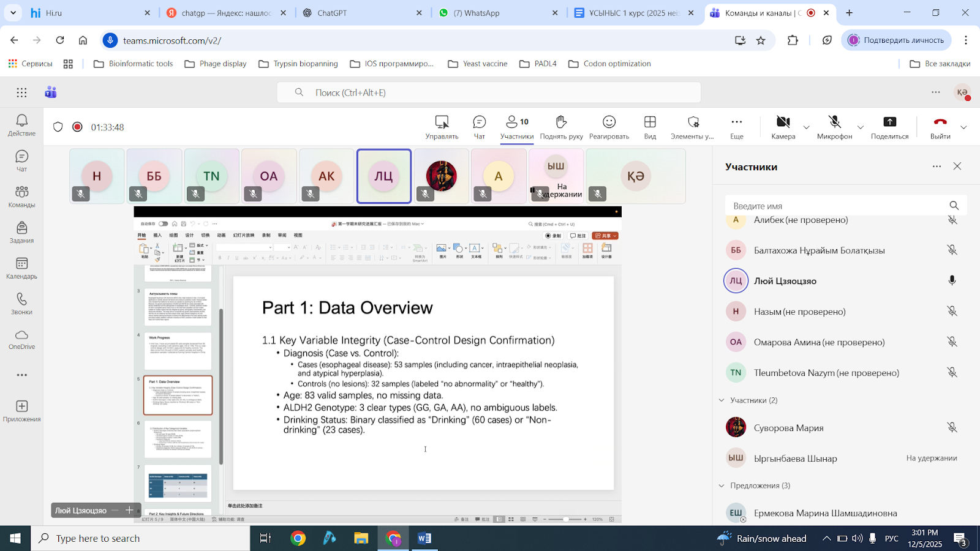This screenshot has width=980, height=551.
Task: Toggle the Camera on or off
Action: [783, 127]
